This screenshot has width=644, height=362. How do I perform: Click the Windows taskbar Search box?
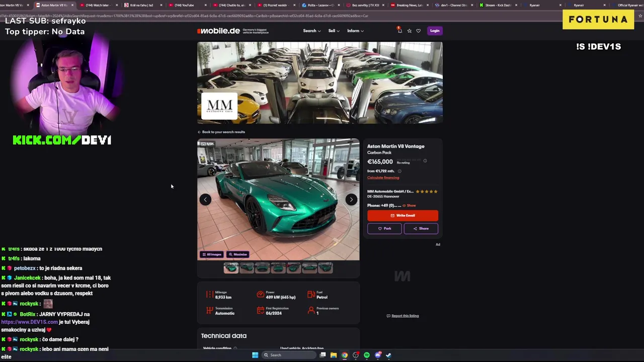[289, 355]
